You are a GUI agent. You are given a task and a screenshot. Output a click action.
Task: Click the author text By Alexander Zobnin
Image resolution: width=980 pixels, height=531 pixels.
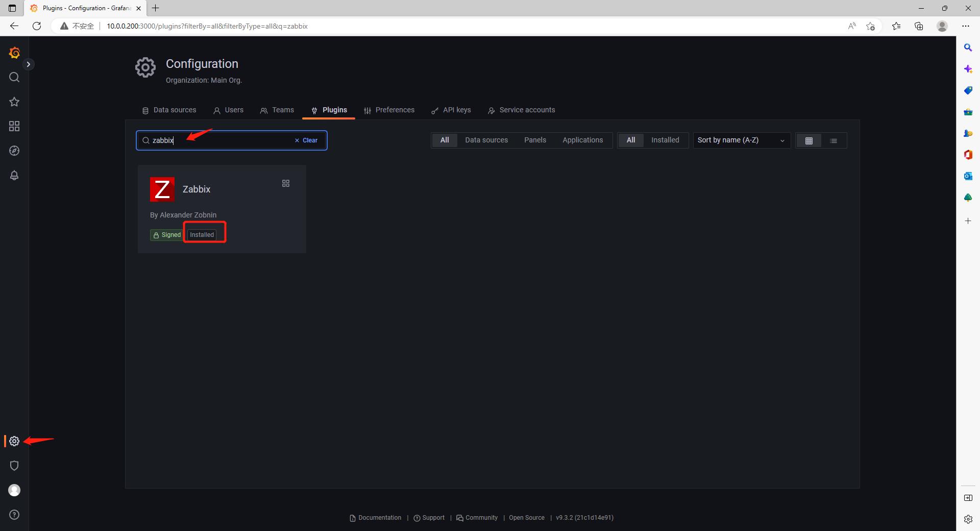click(x=183, y=215)
